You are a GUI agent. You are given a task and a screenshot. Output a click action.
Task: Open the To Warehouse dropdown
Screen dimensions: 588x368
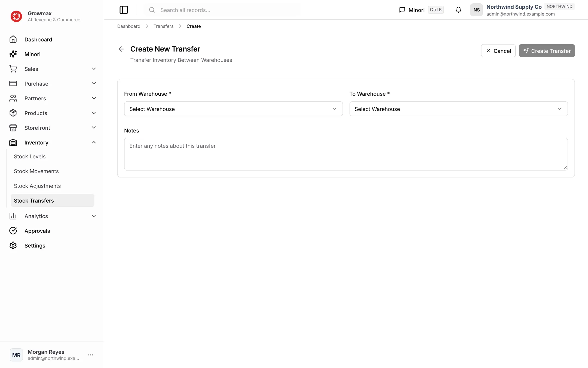click(x=458, y=109)
